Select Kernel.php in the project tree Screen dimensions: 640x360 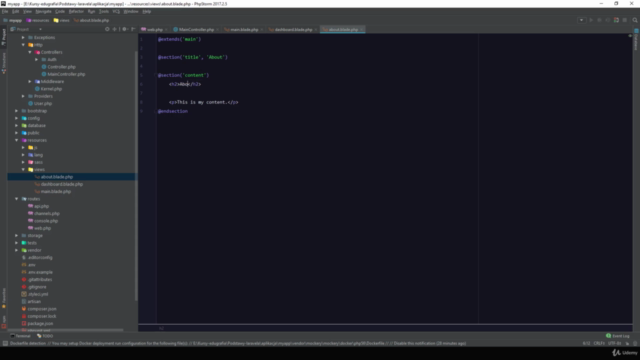pyautogui.click(x=48, y=89)
